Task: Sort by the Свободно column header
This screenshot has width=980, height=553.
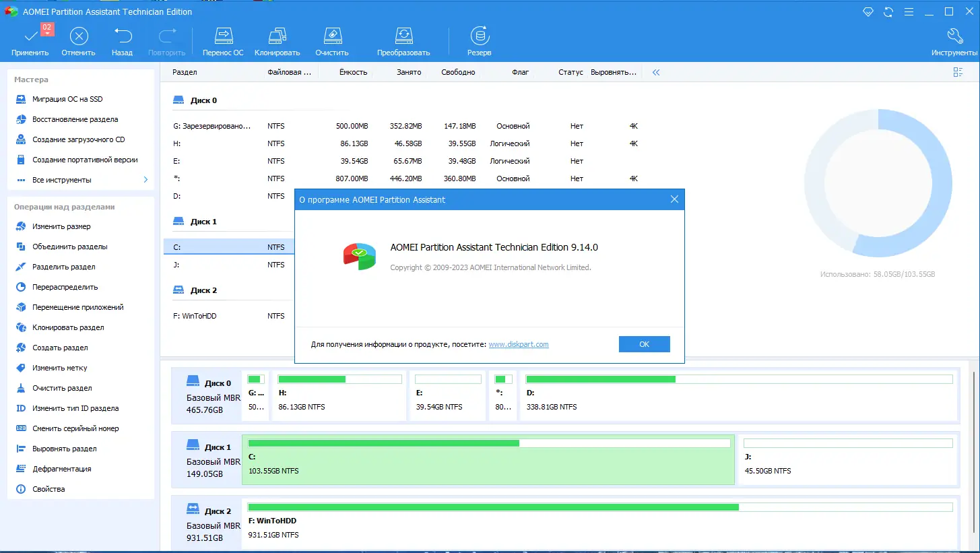Action: pyautogui.click(x=458, y=72)
